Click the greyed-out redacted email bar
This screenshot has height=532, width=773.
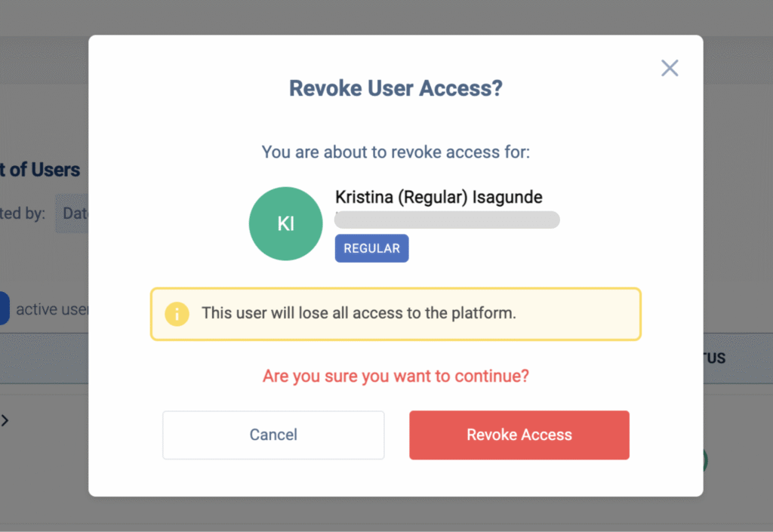coord(448,220)
